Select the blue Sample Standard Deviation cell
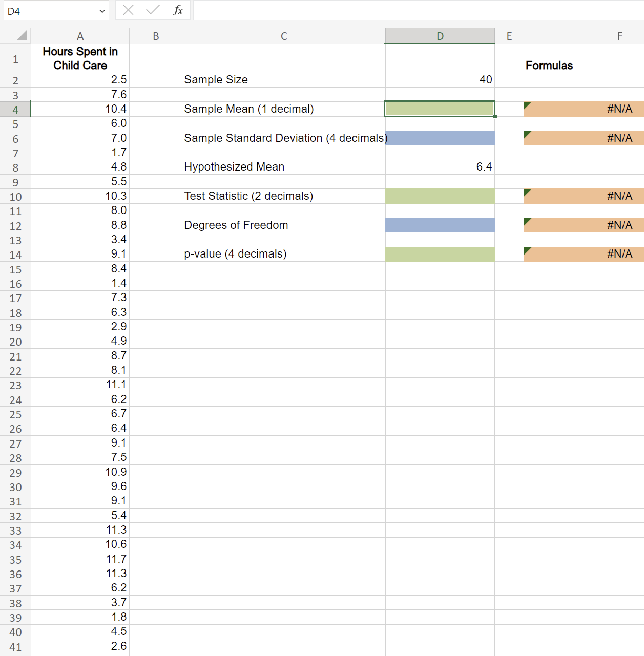 tap(440, 138)
